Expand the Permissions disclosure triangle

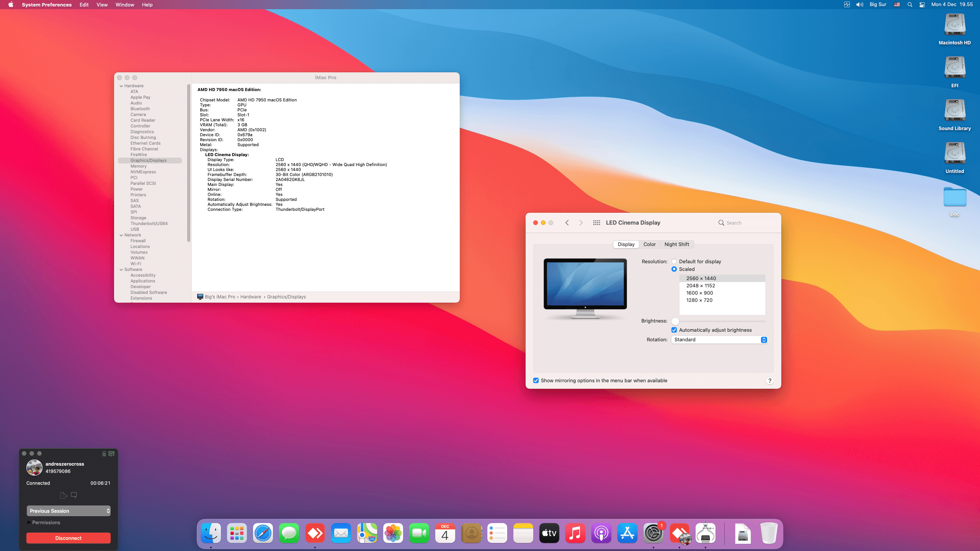(x=29, y=522)
